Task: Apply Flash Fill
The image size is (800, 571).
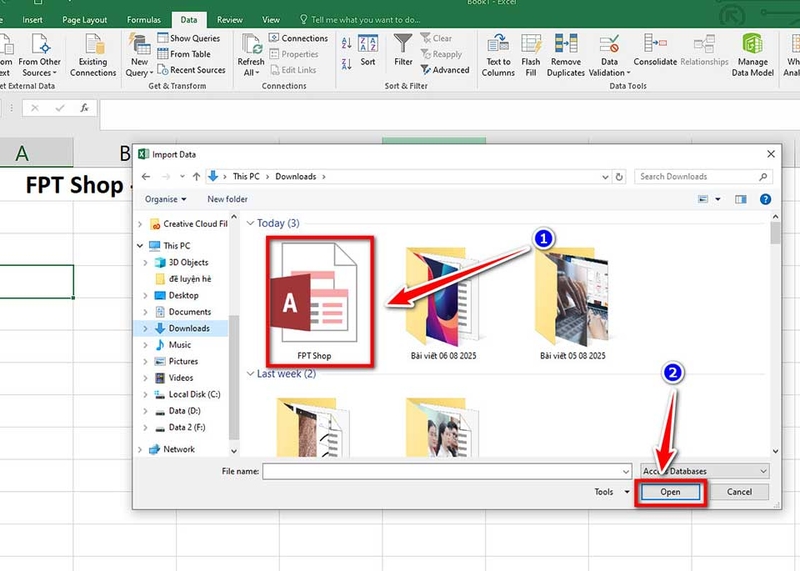Action: coord(531,55)
